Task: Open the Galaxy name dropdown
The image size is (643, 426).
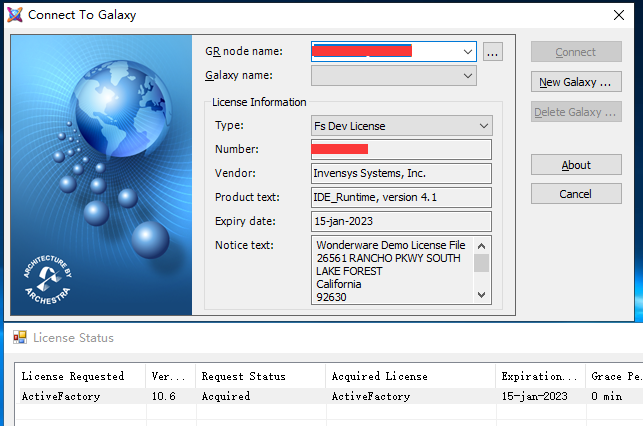Action: (x=467, y=76)
